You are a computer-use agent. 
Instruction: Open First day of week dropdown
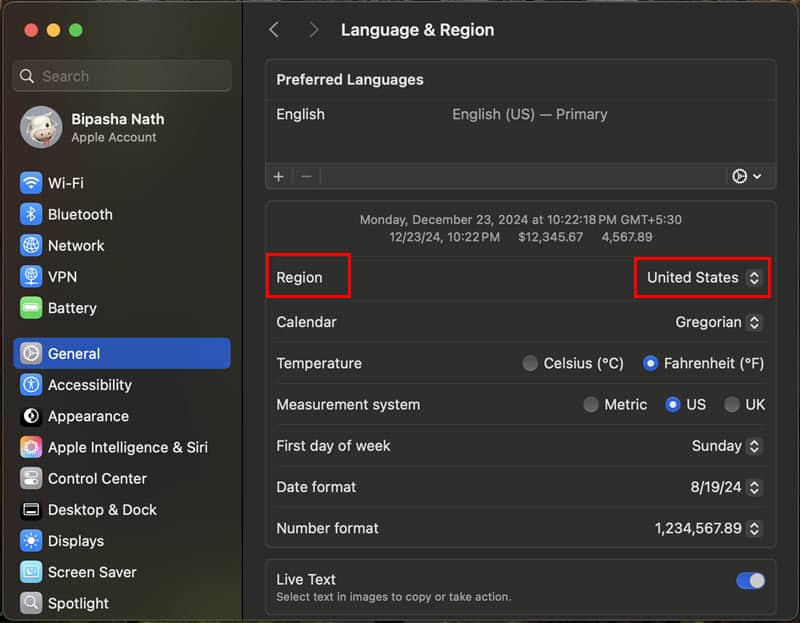[x=726, y=446]
